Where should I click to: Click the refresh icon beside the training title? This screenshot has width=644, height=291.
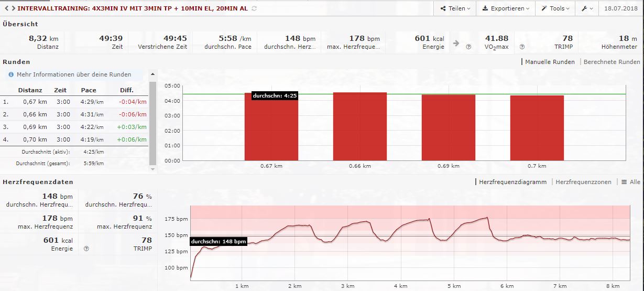[x=255, y=8]
